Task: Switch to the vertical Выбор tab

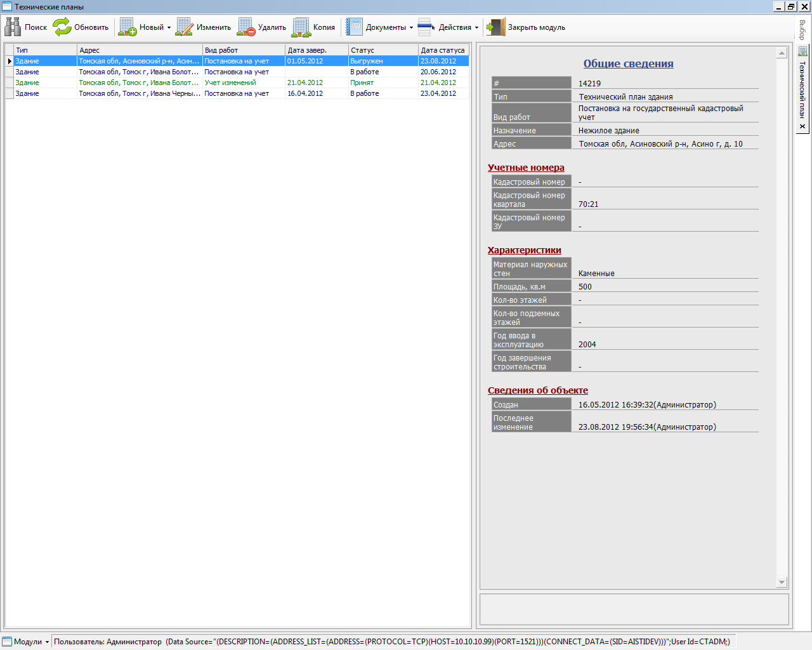Action: click(x=802, y=30)
